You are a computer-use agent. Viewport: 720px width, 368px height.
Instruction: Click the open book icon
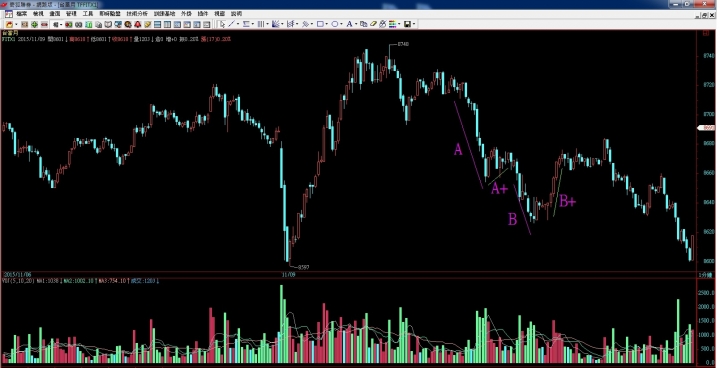[108, 24]
